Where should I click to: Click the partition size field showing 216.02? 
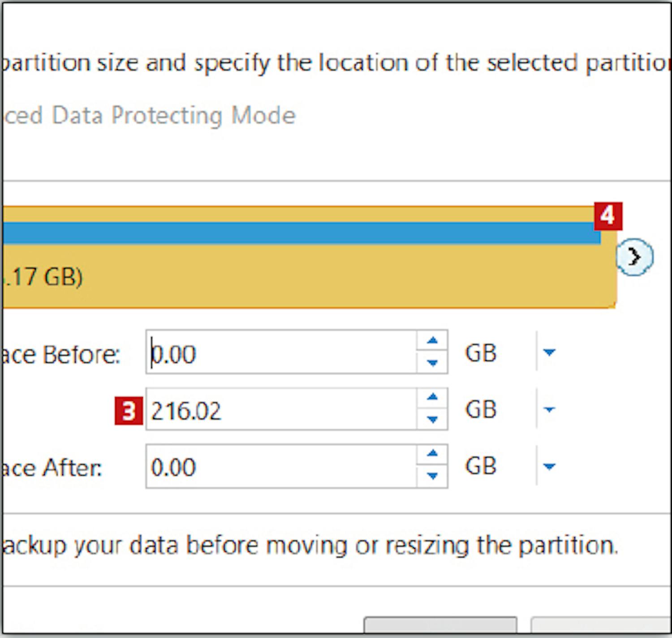tap(282, 409)
